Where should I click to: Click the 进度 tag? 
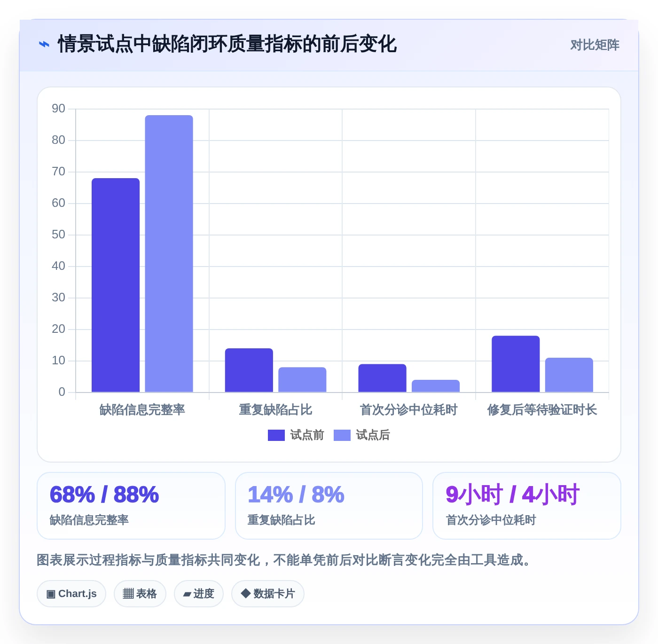pyautogui.click(x=199, y=594)
